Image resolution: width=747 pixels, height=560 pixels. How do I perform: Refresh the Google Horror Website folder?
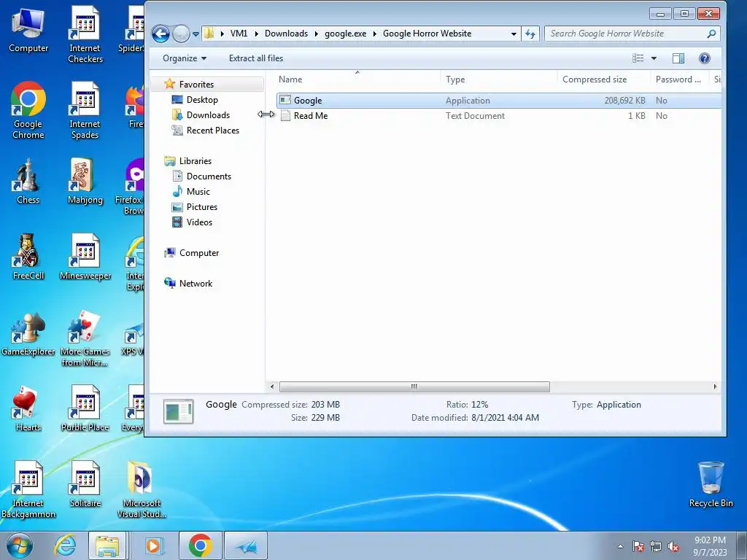tap(530, 34)
